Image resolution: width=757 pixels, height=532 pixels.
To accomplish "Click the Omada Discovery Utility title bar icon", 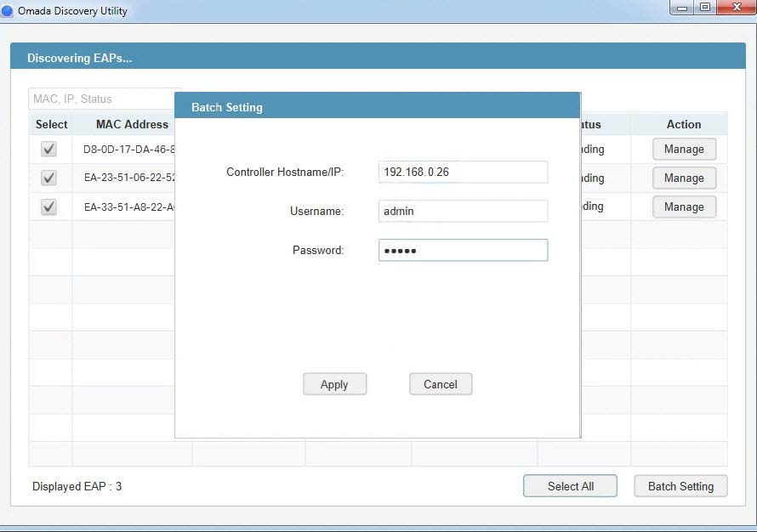I will (8, 10).
